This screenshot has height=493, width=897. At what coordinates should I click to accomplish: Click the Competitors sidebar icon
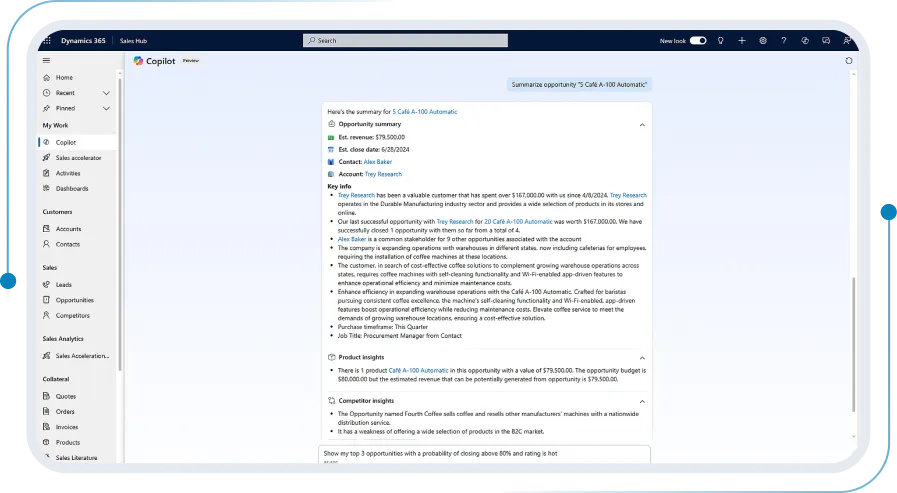(46, 315)
